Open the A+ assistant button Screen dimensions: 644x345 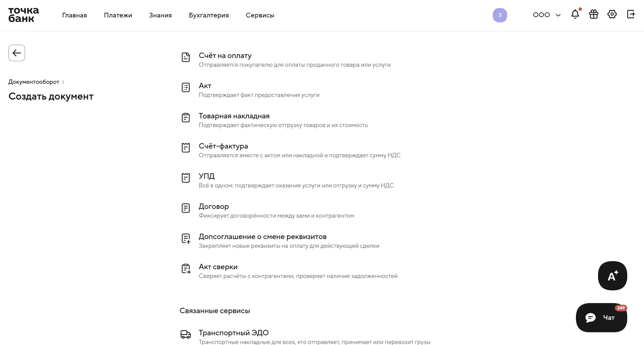pyautogui.click(x=612, y=276)
